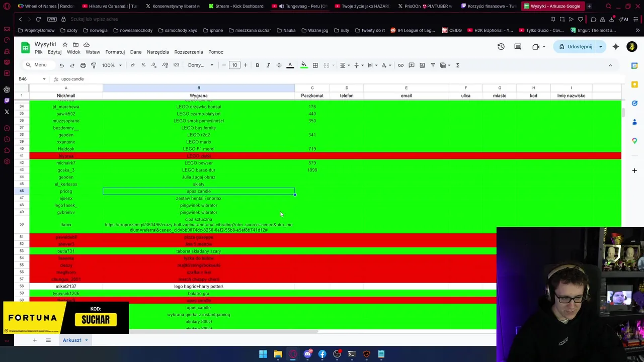Format the cell as a percentage
Viewport: 644px width, 362px height.
click(143, 65)
